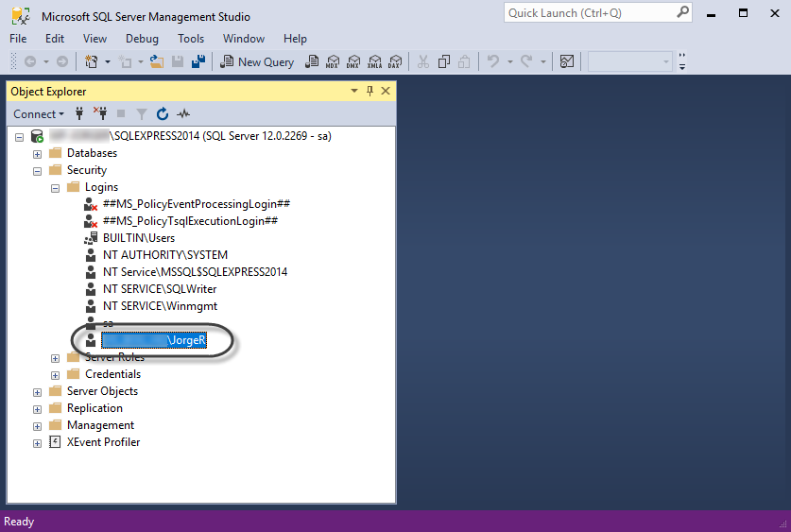Click the Open File toolbar icon
Screen dimensions: 791x532
point(157,62)
